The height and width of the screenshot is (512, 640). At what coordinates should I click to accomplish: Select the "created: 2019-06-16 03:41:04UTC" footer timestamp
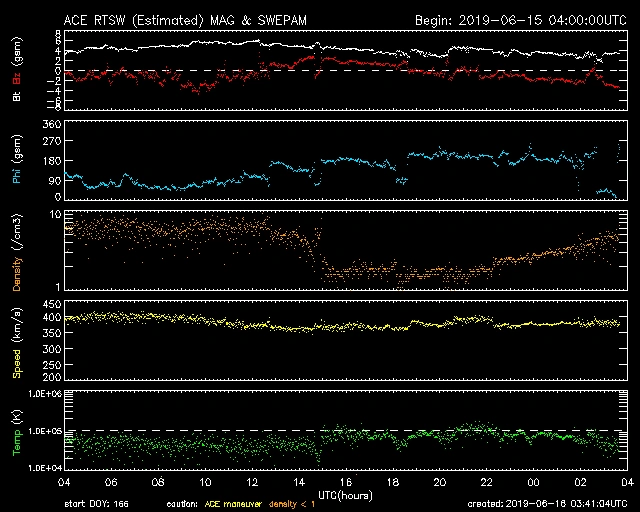coord(547,504)
